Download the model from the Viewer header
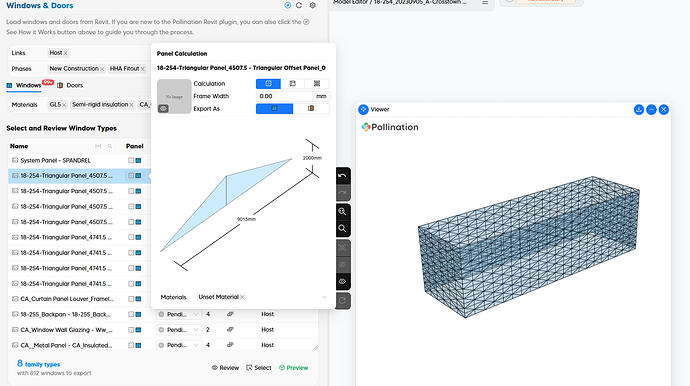This screenshot has width=690, height=386. tap(639, 110)
